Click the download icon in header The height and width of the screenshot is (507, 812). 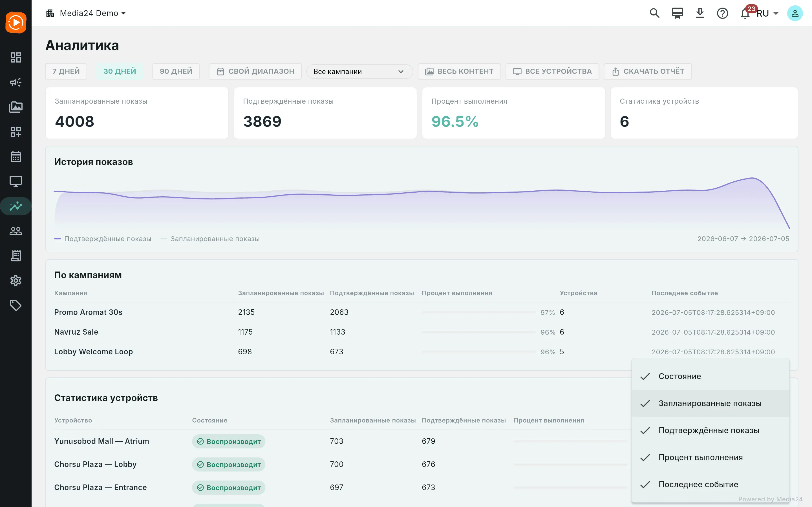tap(700, 13)
